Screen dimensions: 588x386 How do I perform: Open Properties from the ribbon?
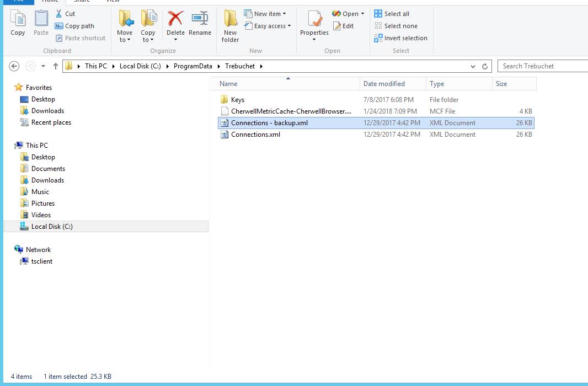314,21
